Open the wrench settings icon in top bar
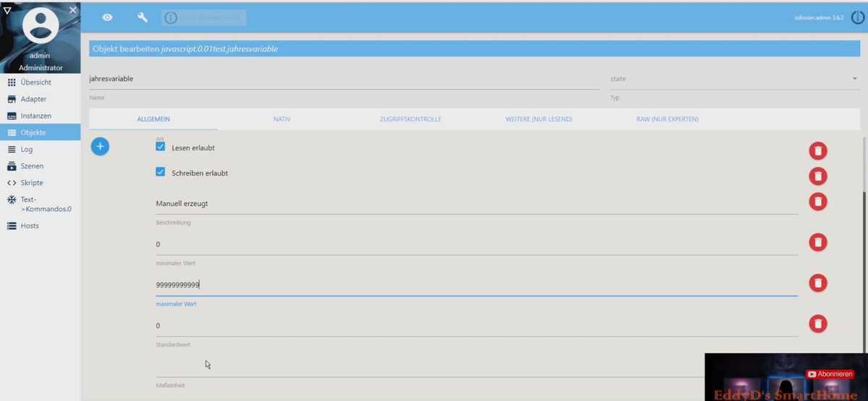Screen dimensions: 868x401 click(x=142, y=17)
